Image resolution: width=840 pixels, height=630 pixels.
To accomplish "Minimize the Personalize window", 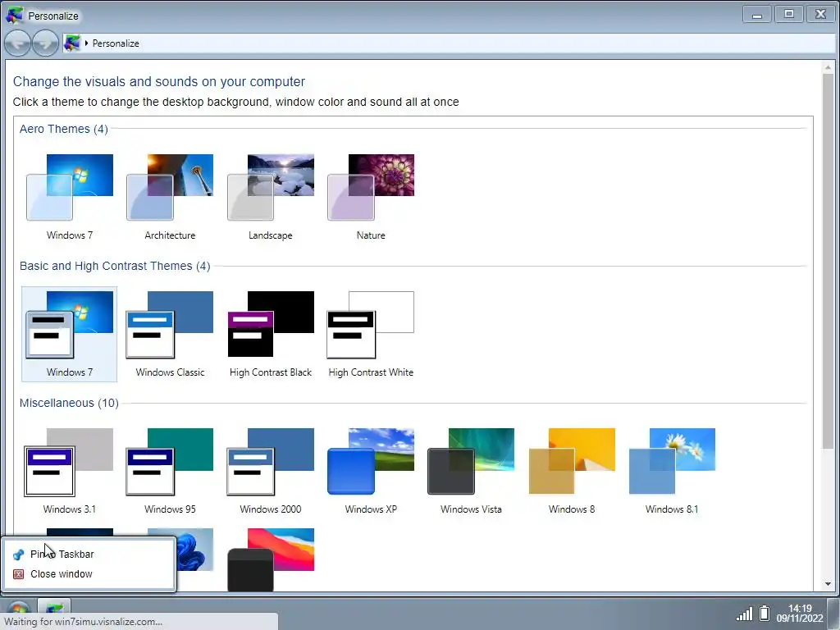I will [x=757, y=15].
